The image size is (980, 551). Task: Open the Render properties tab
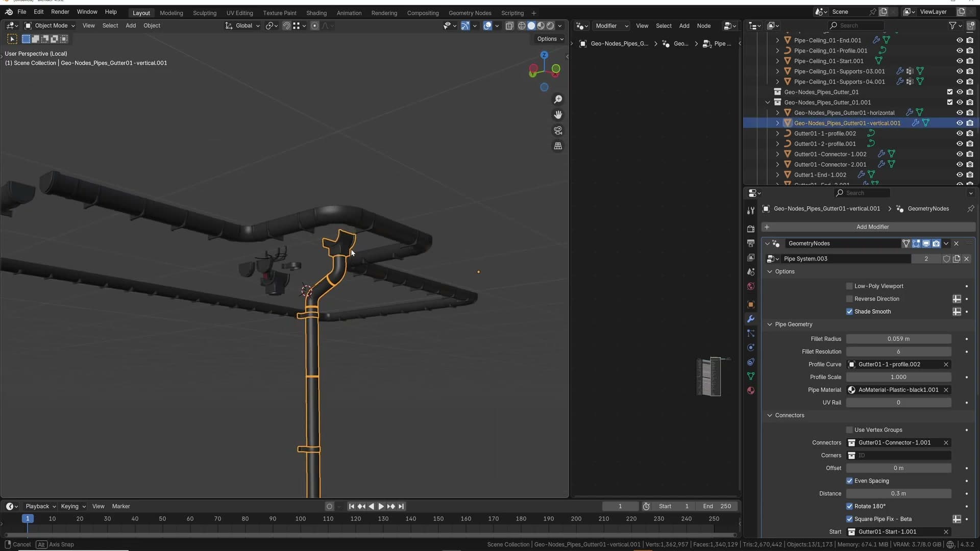pyautogui.click(x=750, y=229)
